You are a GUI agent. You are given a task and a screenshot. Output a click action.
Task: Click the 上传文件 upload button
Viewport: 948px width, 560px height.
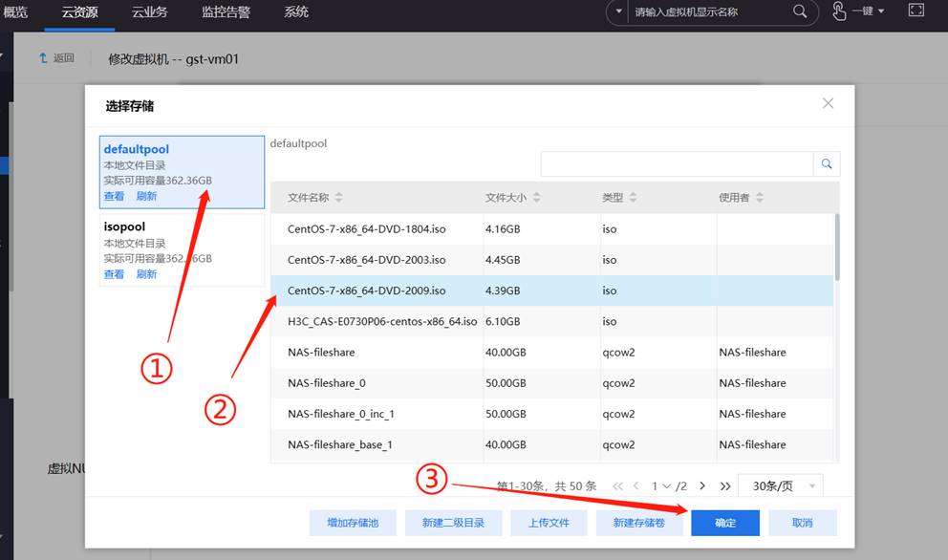pos(548,523)
